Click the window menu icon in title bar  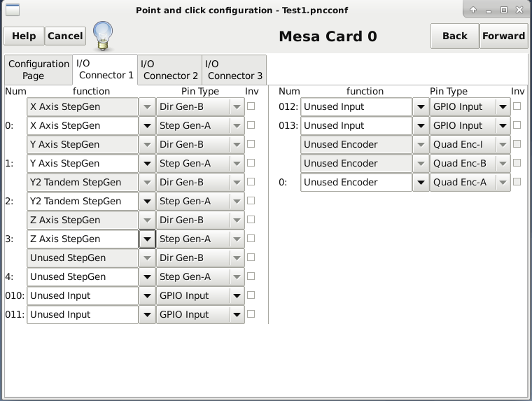point(13,10)
